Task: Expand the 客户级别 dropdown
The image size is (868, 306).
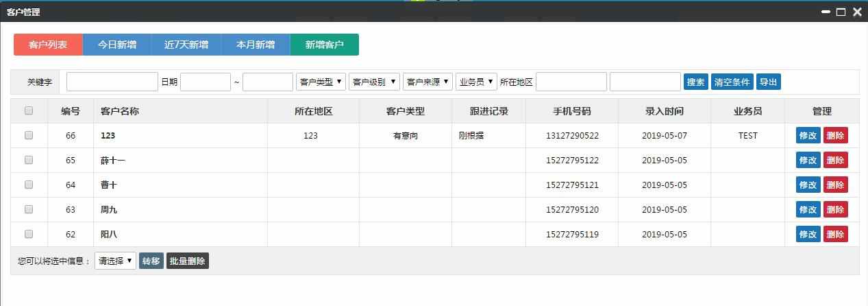Action: (x=374, y=82)
